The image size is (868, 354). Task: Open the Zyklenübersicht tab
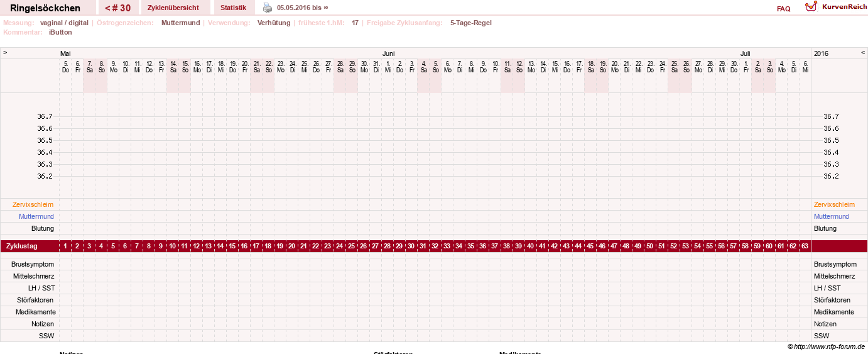tap(173, 8)
